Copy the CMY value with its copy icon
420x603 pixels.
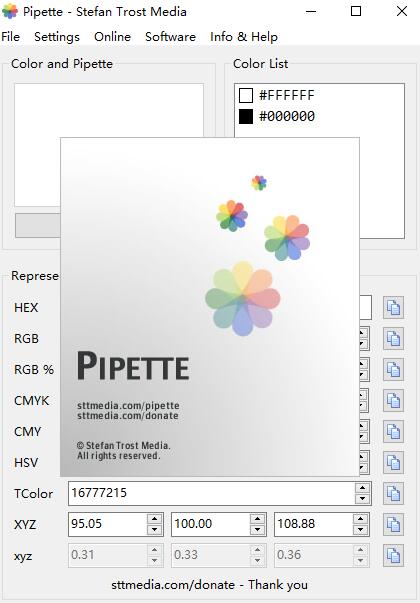click(393, 431)
